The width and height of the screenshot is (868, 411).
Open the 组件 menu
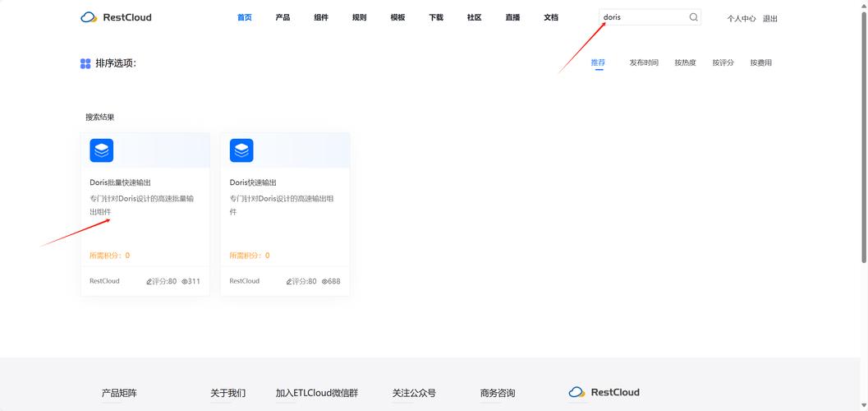click(321, 17)
